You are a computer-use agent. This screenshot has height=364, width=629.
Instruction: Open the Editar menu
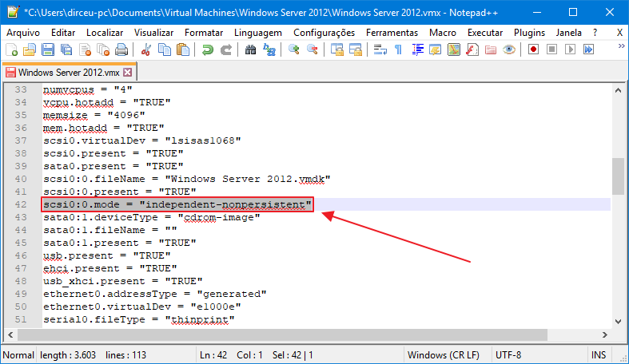click(63, 33)
